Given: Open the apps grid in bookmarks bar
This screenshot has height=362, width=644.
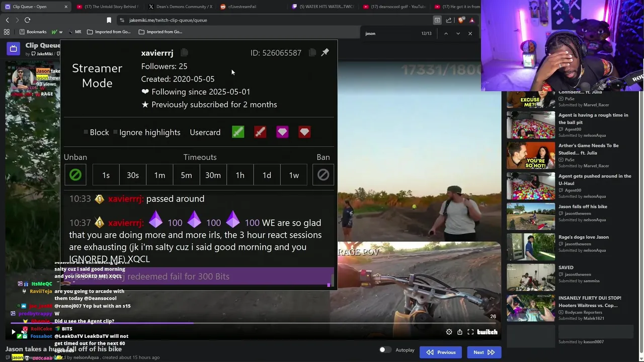Looking at the screenshot, I should [x=7, y=32].
